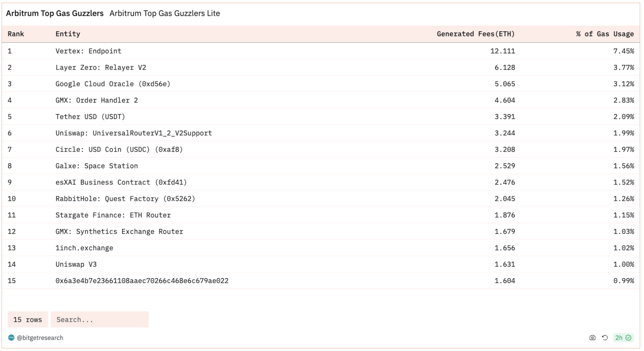The image size is (644, 351).
Task: Click the 1.99% gas usage value
Action: (x=624, y=133)
